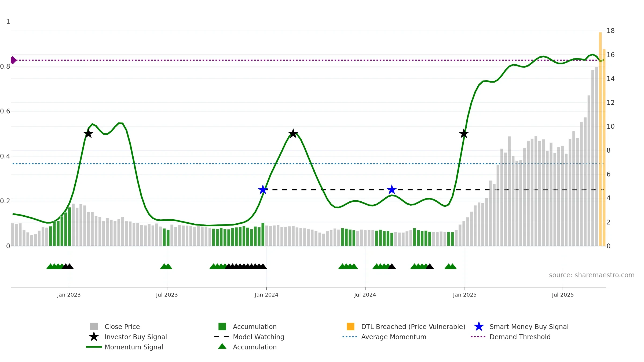Click the Jul 2025 axis label
This screenshot has width=644, height=362.
563,295
